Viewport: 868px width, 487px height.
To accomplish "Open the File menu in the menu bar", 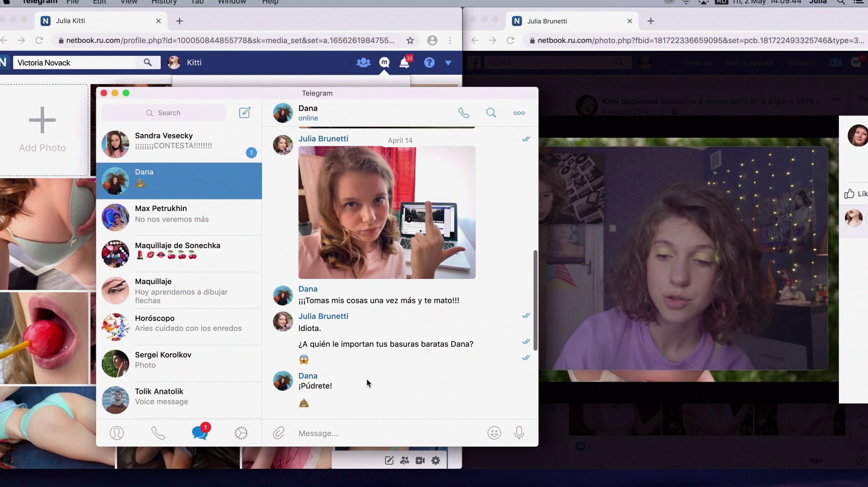I will (x=72, y=2).
